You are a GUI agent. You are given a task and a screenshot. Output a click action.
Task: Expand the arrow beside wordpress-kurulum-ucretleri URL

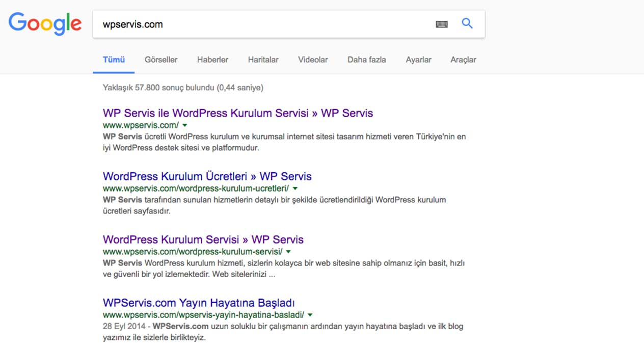coord(296,188)
